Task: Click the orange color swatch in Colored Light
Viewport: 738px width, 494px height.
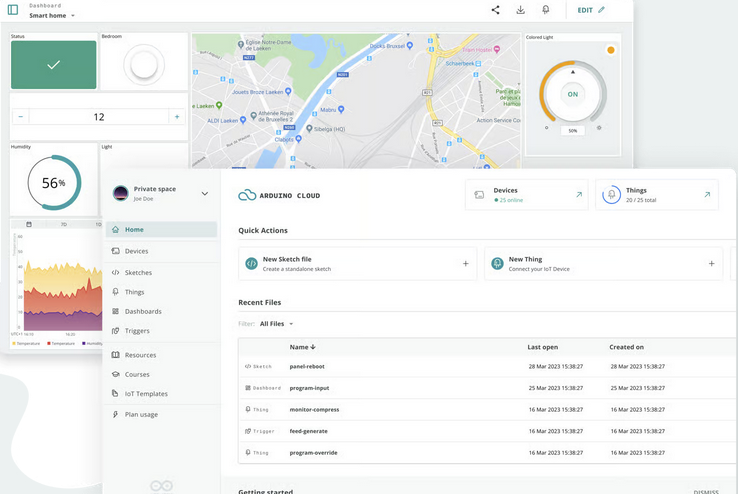Action: [611, 50]
